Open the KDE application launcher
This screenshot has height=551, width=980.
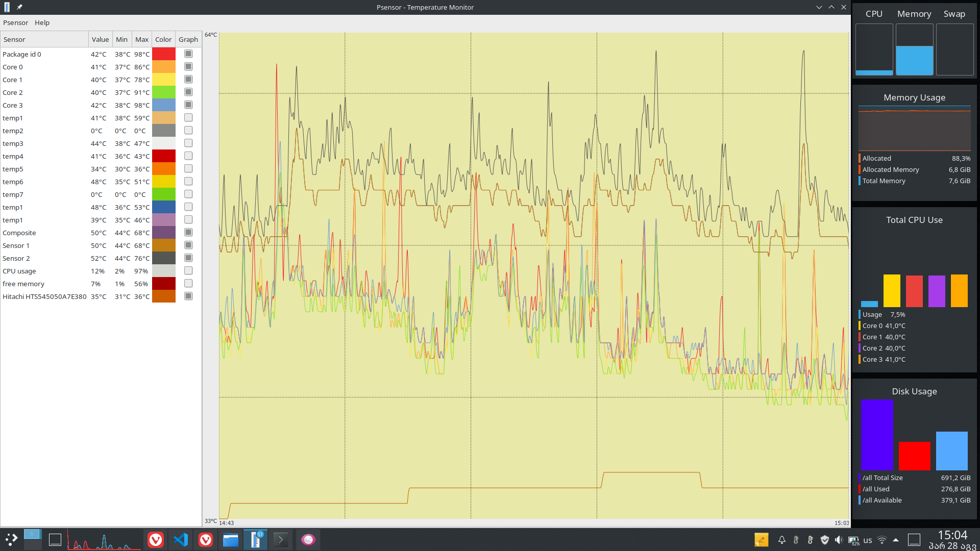pos(11,539)
